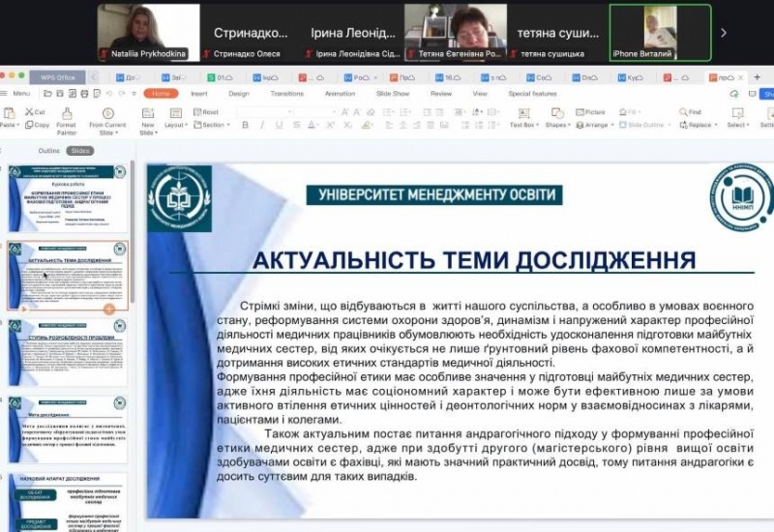Toggle Bold text formatting
Screen dimensions: 774x532
(x=246, y=125)
